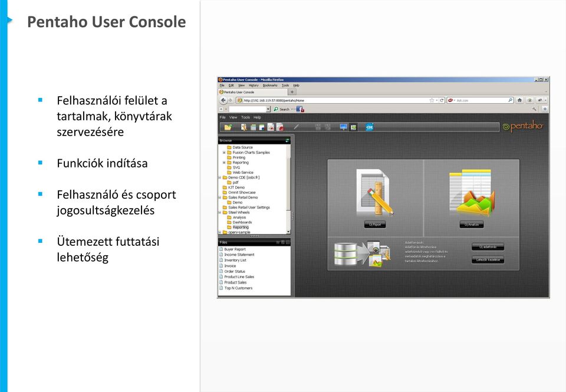The height and width of the screenshot is (392, 566).
Task: Open bookmark star dropdown arrow in address bar
Action: click(x=437, y=100)
